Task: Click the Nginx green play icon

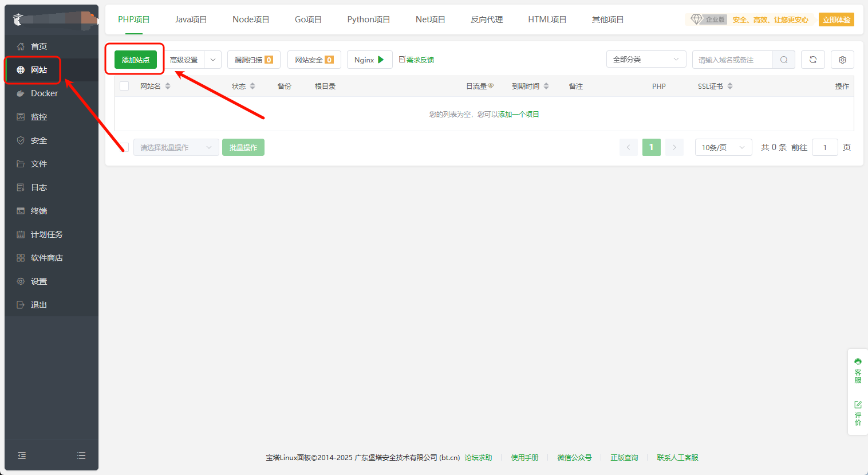Action: click(x=381, y=60)
